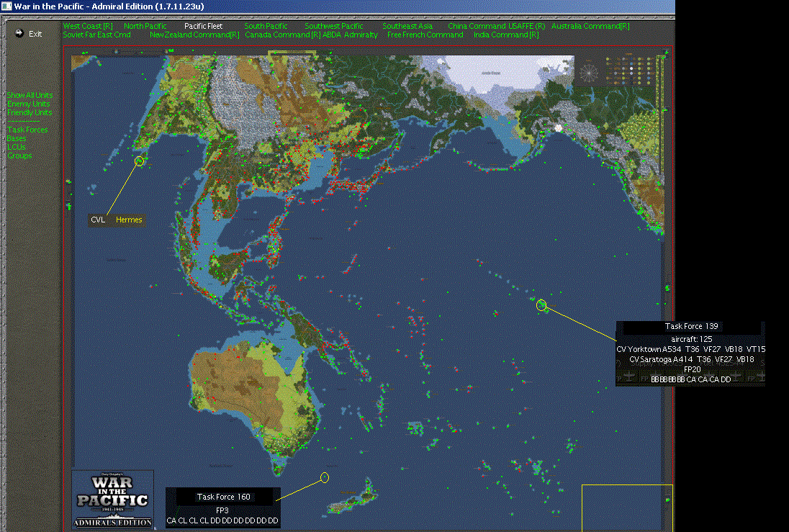The width and height of the screenshot is (789, 532).
Task: Click the CA CL CL CL DD ship list
Action: tap(222, 520)
